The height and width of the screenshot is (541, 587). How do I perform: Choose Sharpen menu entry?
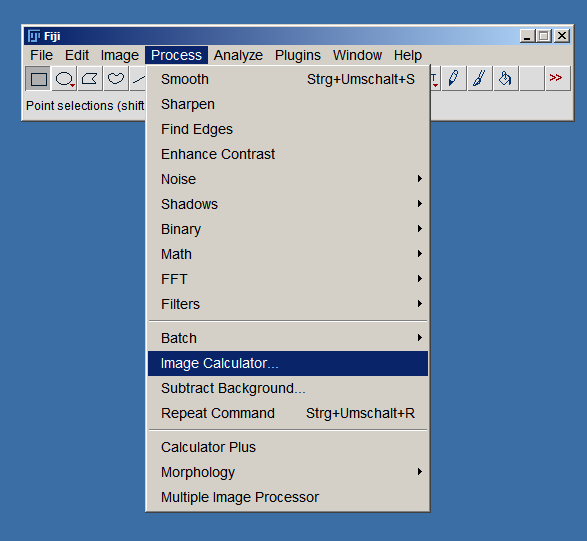pyautogui.click(x=288, y=104)
